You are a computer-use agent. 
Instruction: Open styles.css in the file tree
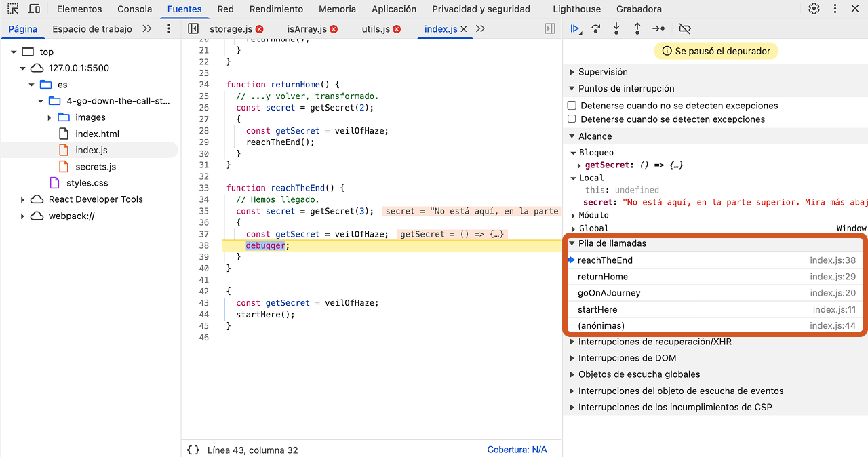[x=87, y=183]
